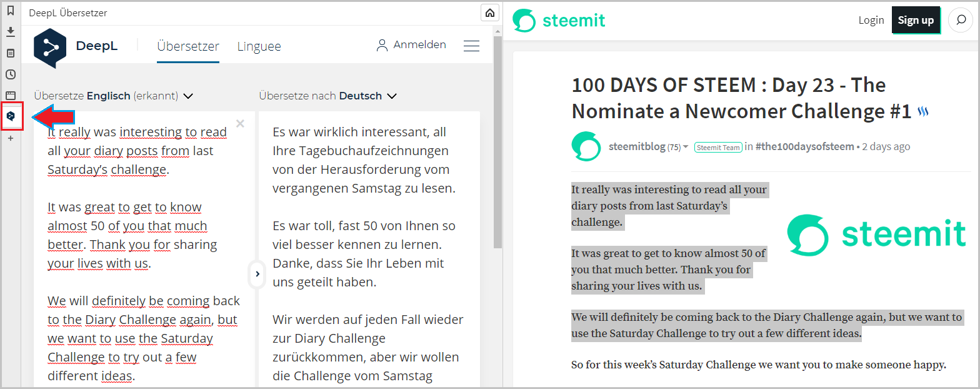Expand the source language Englisch dropdown
The height and width of the screenshot is (389, 980).
(x=188, y=96)
